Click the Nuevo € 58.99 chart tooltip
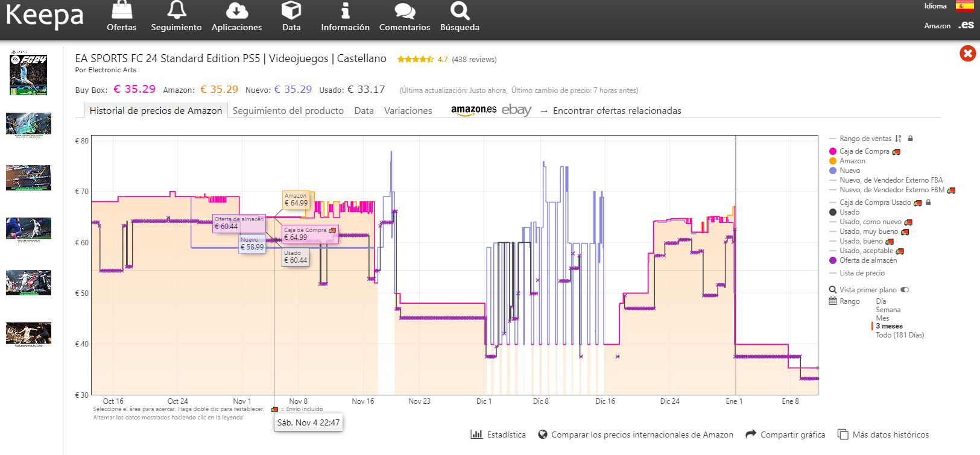 coord(252,243)
